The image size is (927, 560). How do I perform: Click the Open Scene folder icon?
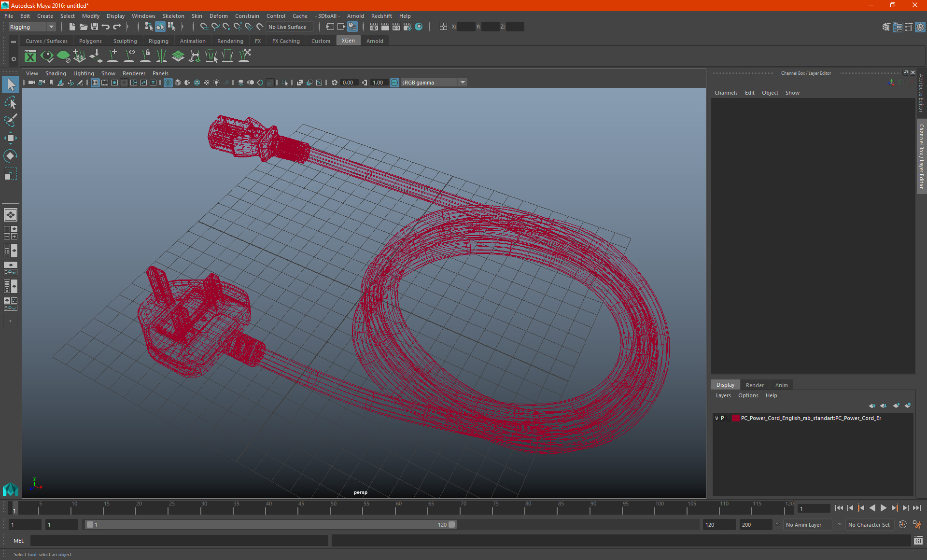coord(84,27)
